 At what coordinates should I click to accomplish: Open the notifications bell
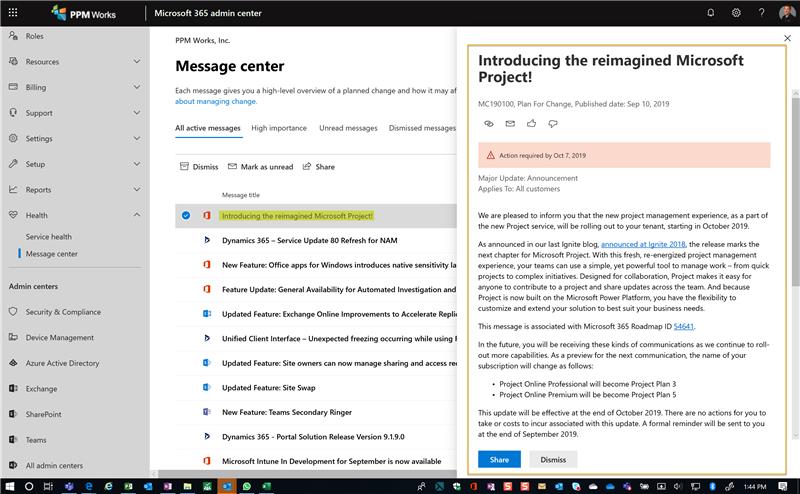(710, 13)
